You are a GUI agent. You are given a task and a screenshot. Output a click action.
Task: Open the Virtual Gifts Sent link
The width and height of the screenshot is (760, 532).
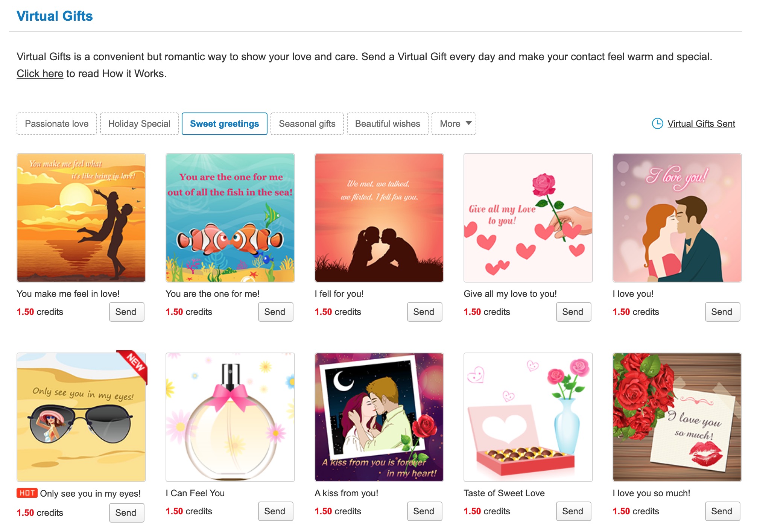click(701, 124)
